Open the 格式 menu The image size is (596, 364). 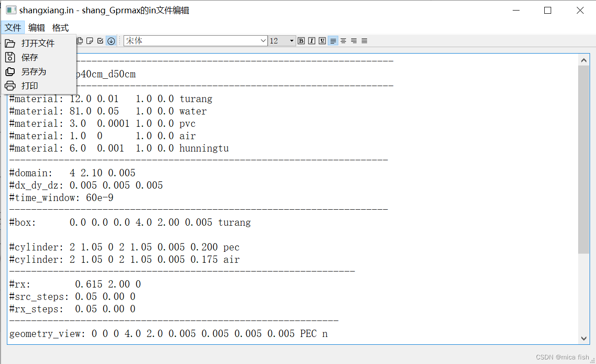point(60,27)
